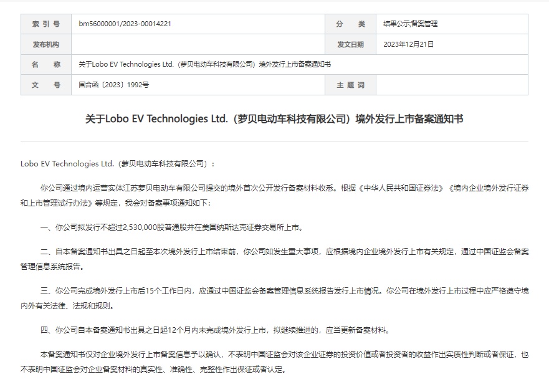The width and height of the screenshot is (549, 392).
Task: Click the index number bm56000001/2023-00014221
Action: pos(125,24)
